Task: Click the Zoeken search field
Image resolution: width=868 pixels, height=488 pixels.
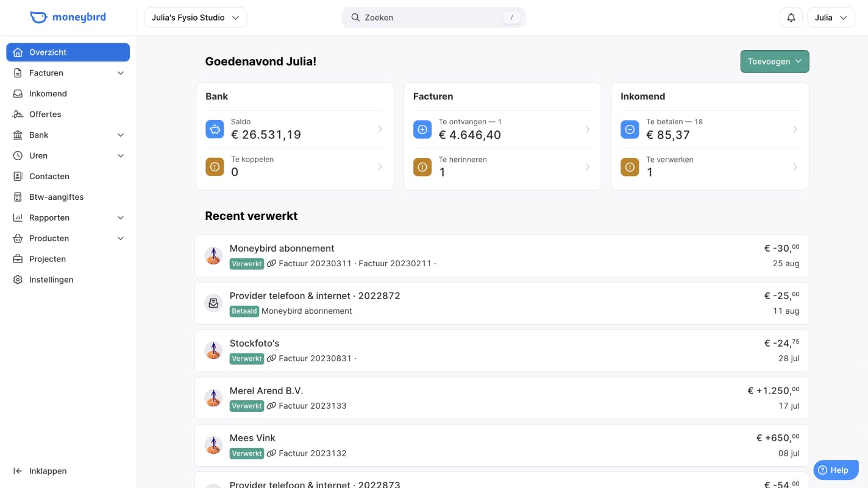Action: tap(433, 18)
